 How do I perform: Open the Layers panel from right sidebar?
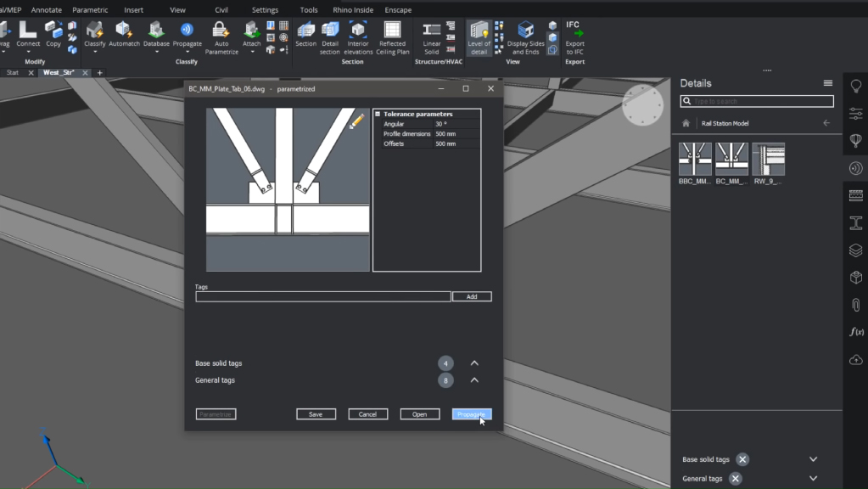pyautogui.click(x=855, y=250)
